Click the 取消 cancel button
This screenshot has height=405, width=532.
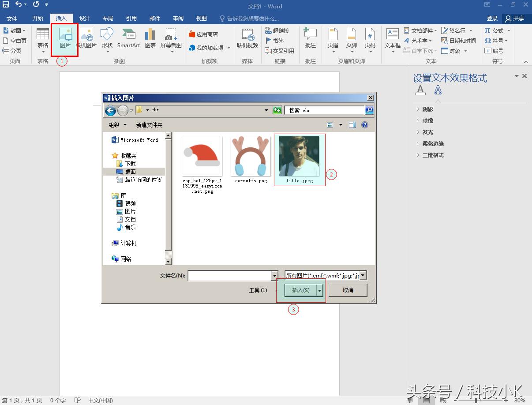[x=348, y=290]
